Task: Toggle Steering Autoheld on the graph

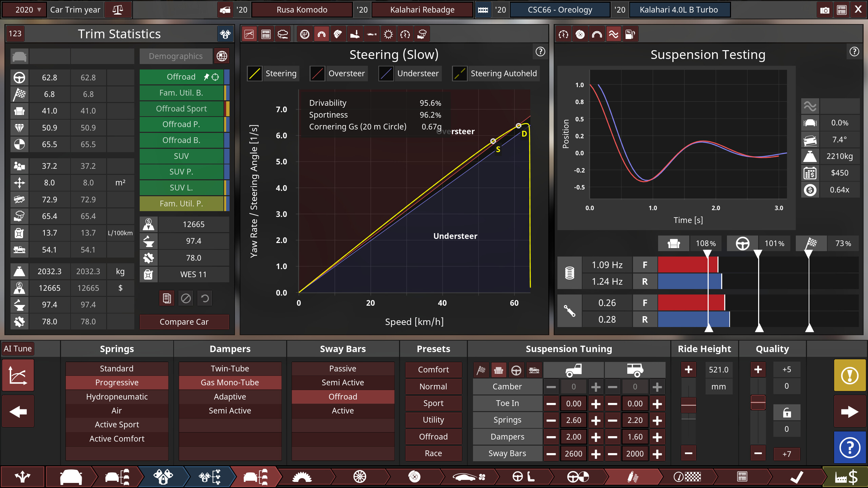Action: (495, 74)
